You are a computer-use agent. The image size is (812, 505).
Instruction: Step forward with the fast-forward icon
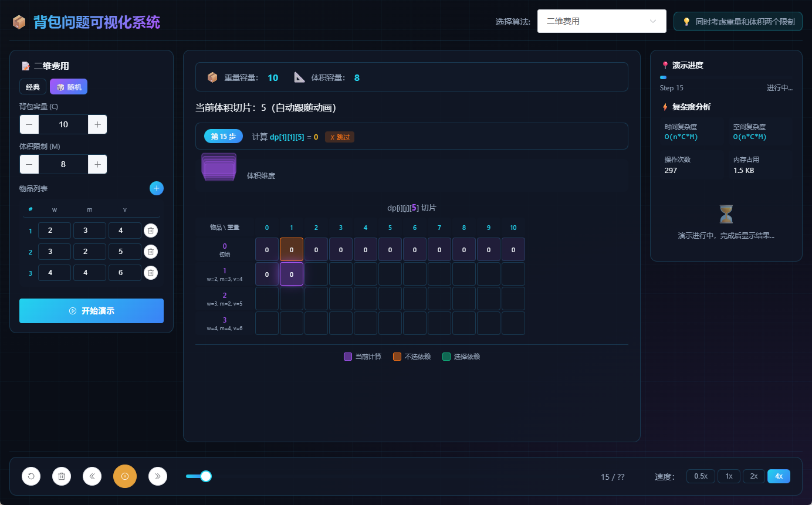(158, 476)
